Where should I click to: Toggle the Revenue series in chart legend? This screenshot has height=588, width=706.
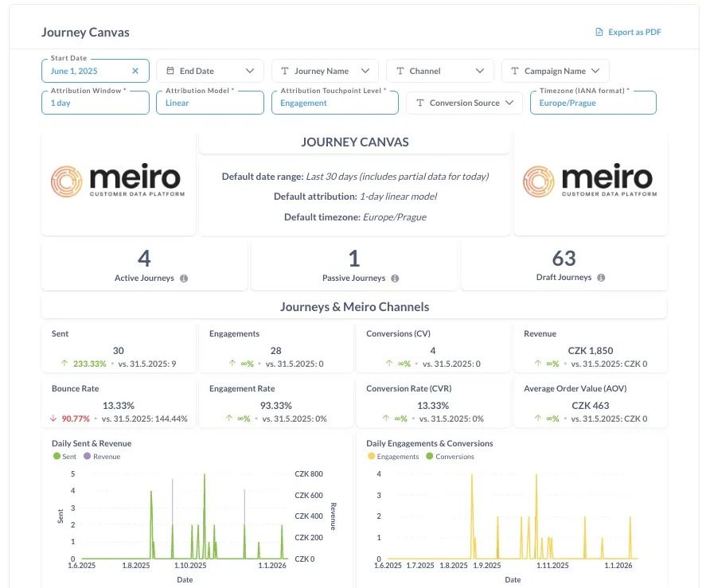point(102,457)
